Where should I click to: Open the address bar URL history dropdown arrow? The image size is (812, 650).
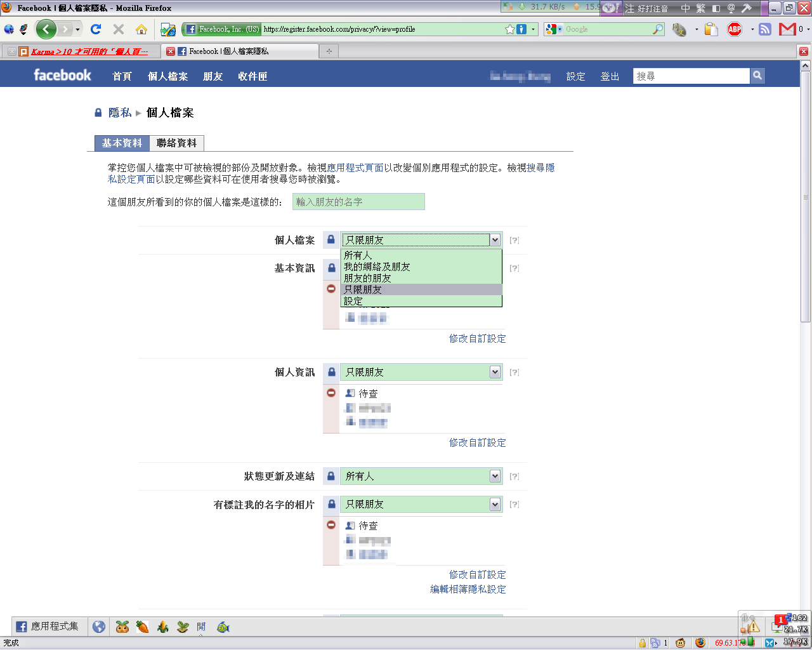click(533, 29)
